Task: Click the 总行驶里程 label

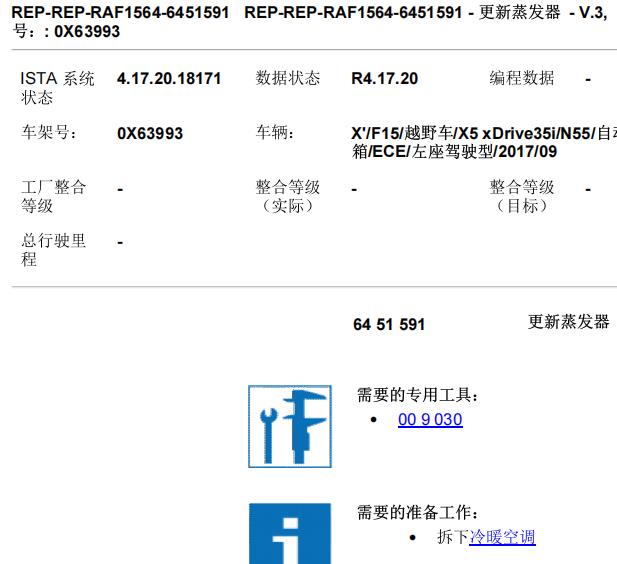Action: (54, 250)
